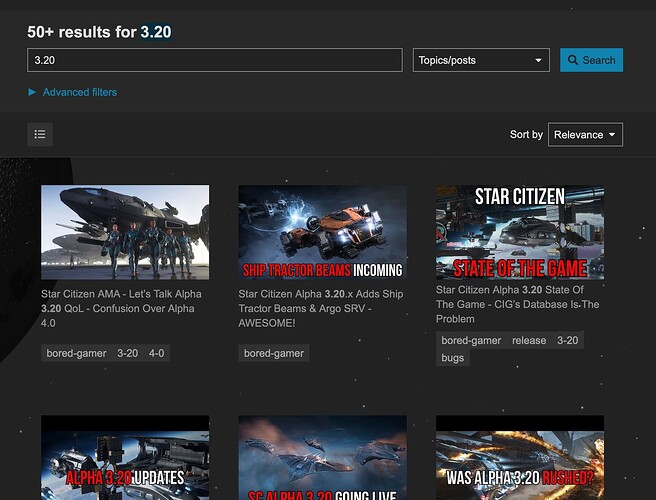Open the Star Citizen AMA thumbnail
This screenshot has height=500, width=656.
(x=125, y=232)
